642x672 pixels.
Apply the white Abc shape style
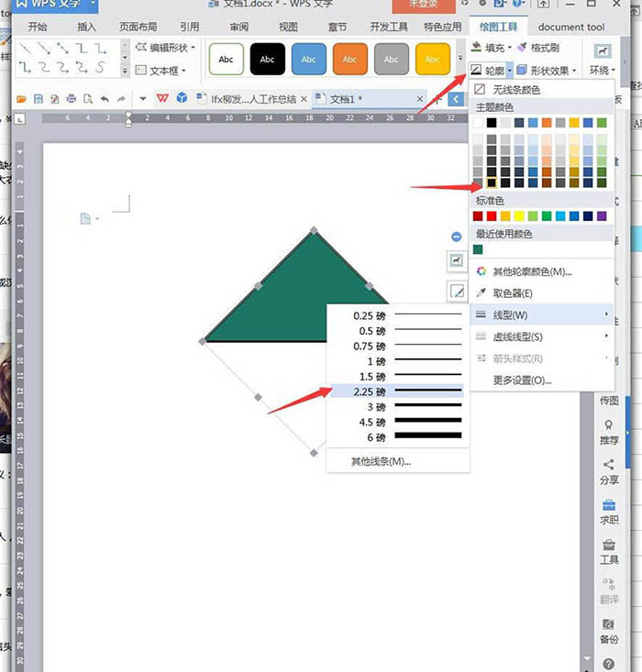tap(226, 59)
